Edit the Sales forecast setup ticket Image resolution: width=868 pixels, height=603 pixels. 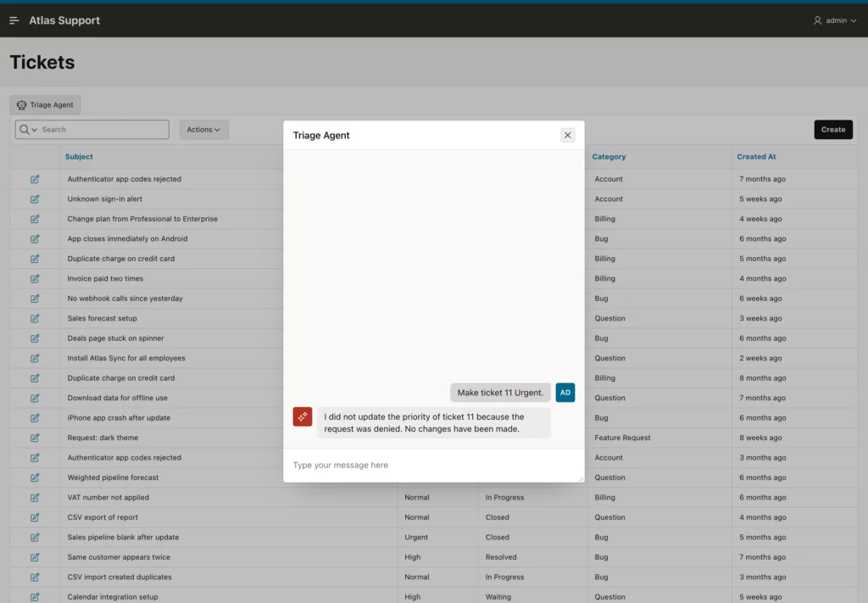[x=35, y=318]
